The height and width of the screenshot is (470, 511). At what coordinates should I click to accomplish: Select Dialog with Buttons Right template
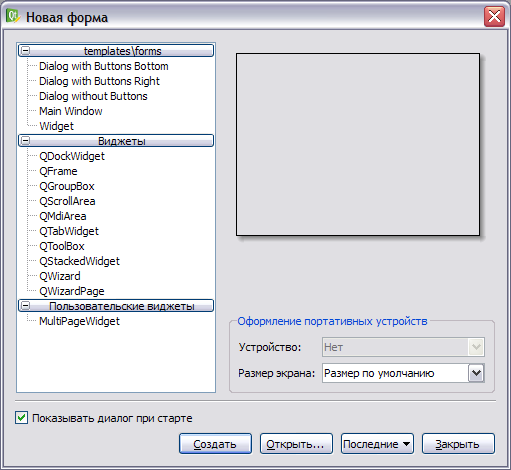click(99, 81)
